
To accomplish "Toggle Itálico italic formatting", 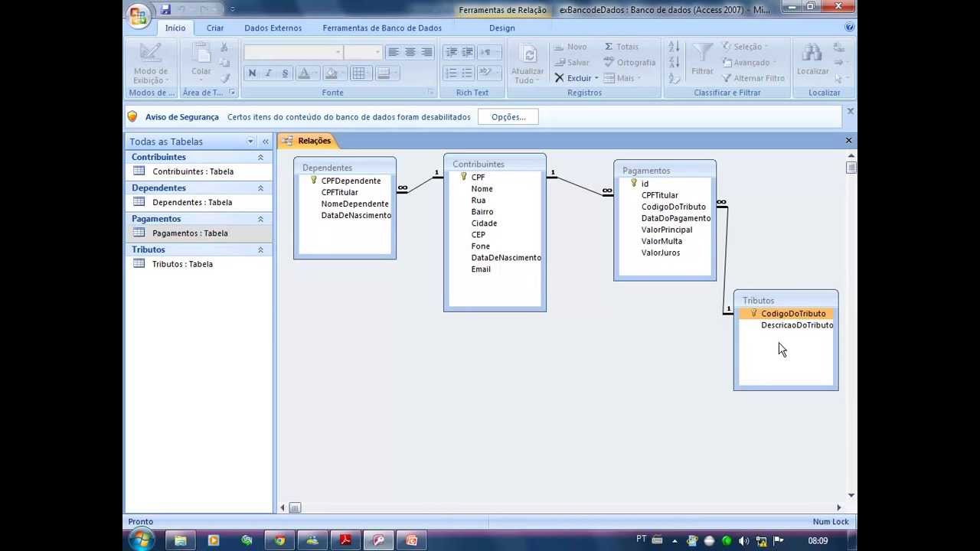I will click(x=269, y=73).
